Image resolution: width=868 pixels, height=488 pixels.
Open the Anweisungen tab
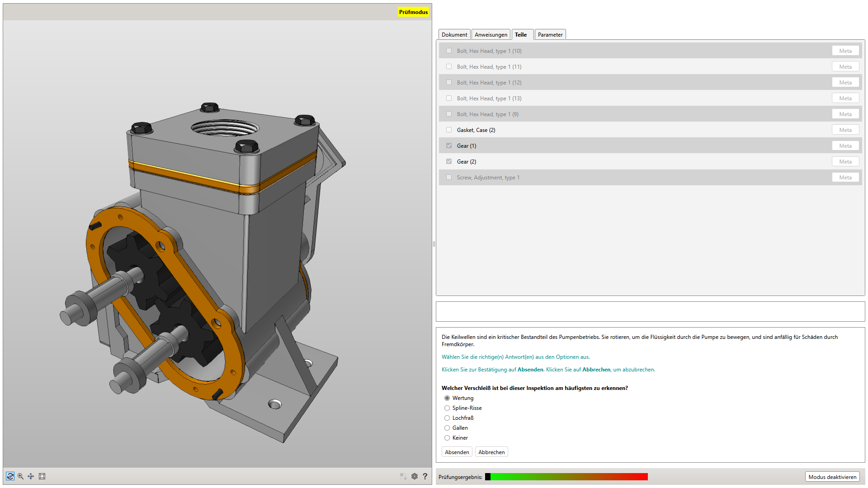[x=491, y=35]
